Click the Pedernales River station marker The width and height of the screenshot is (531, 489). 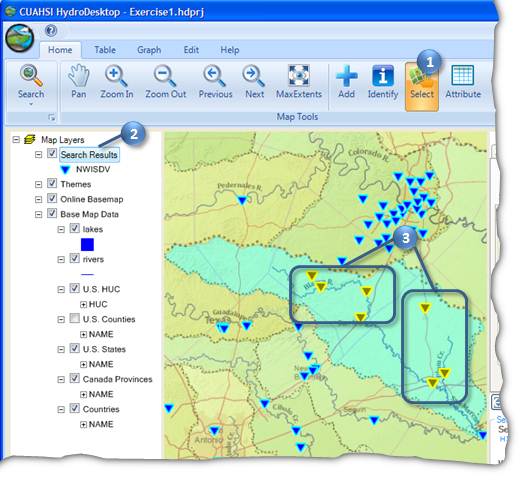242,200
